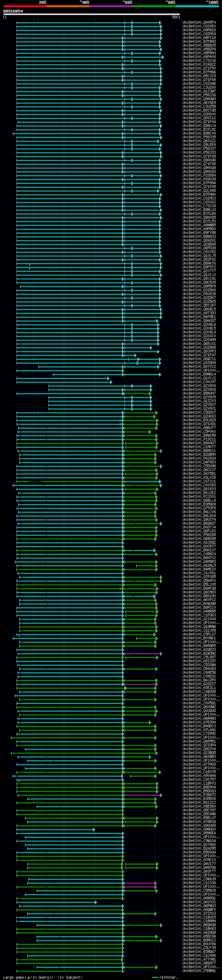This screenshot has width=222, height=980.
Task: Open hit UniRef100_B7FBH3
Action: [199, 41]
